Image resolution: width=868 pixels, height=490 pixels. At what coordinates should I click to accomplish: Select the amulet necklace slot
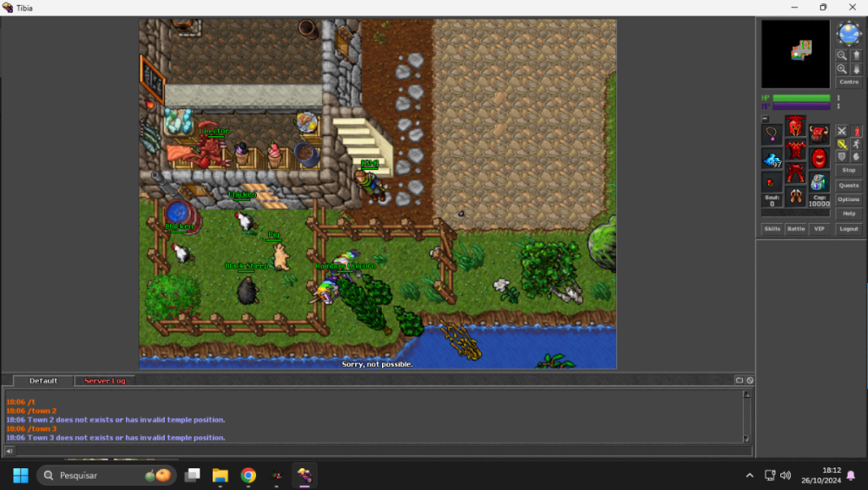[x=772, y=134]
